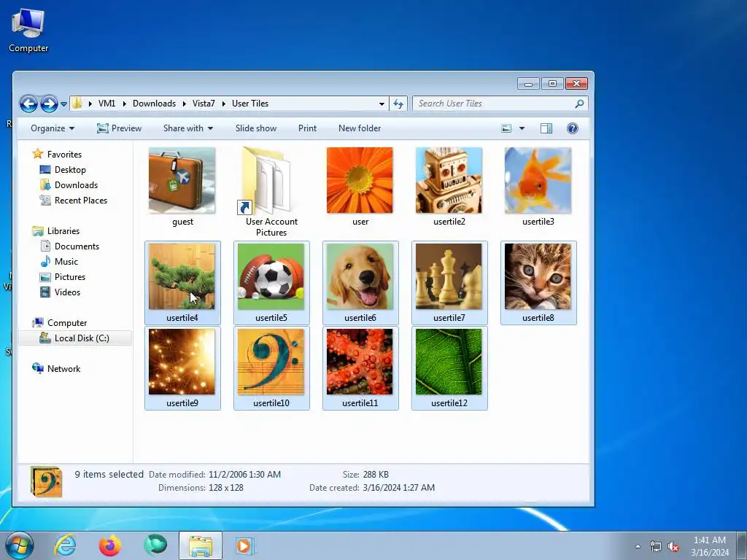Select usertile2 robot image

click(449, 181)
